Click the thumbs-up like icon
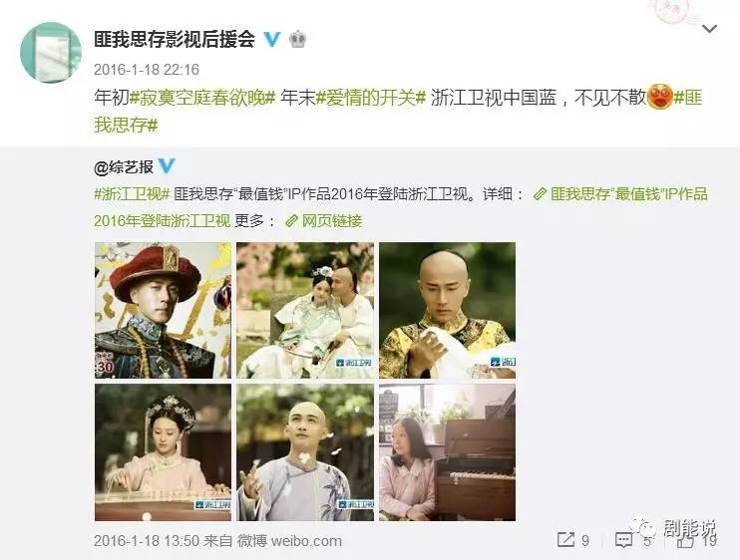The height and width of the screenshot is (560, 740). pos(685,541)
